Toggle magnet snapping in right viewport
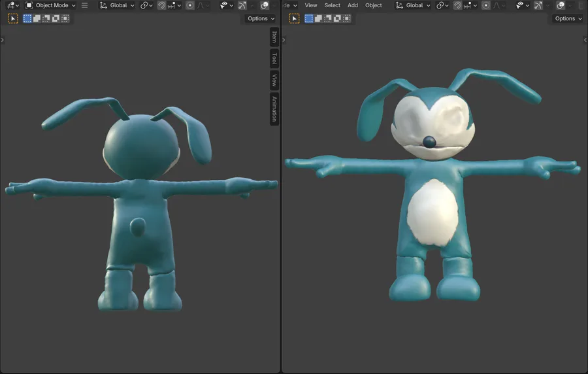The width and height of the screenshot is (588, 374). [457, 5]
